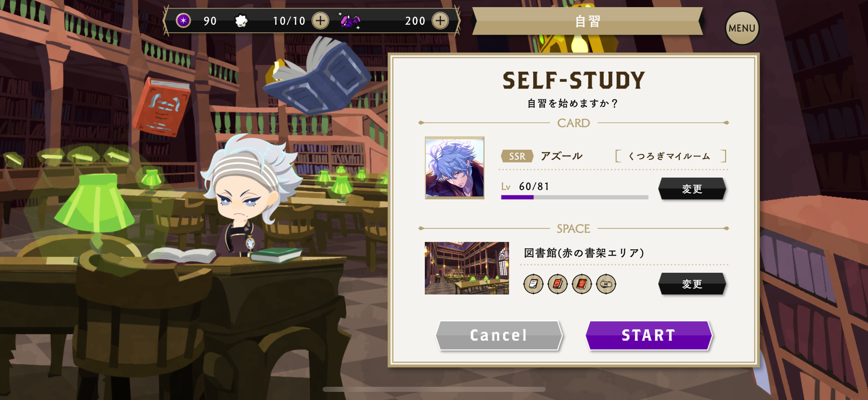Open the round MENU button
Viewport: 868px width, 400px height.
pyautogui.click(x=742, y=28)
